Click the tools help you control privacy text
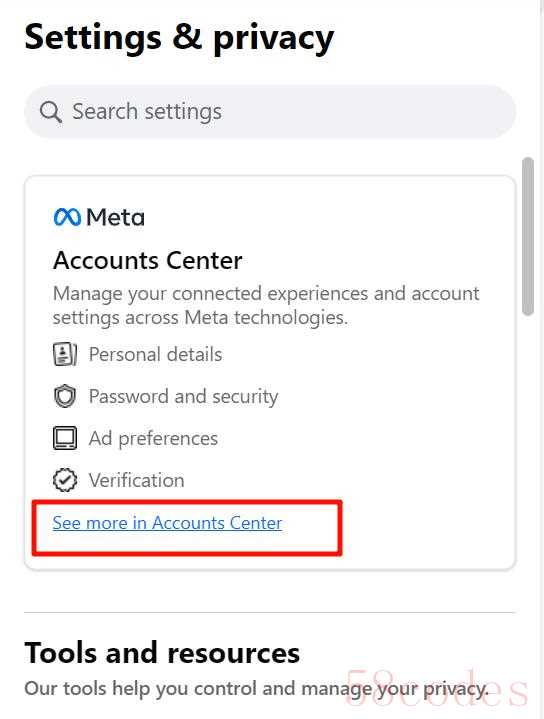The width and height of the screenshot is (544, 719). tap(256, 688)
